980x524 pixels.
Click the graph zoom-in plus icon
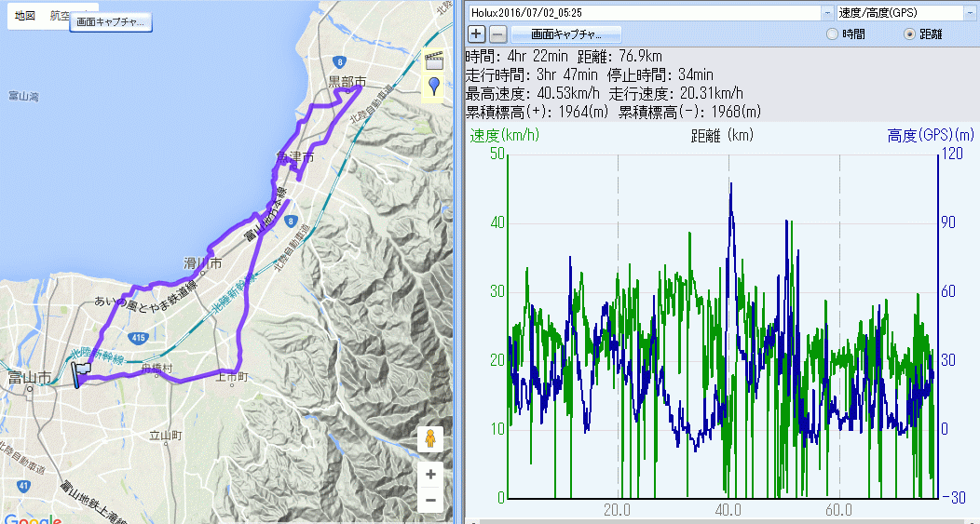coord(476,34)
